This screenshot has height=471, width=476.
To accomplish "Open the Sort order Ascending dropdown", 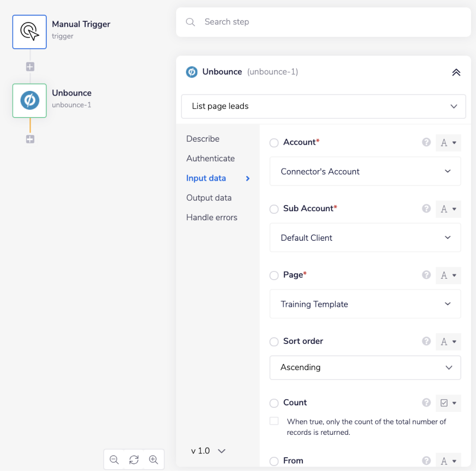I will click(x=365, y=367).
